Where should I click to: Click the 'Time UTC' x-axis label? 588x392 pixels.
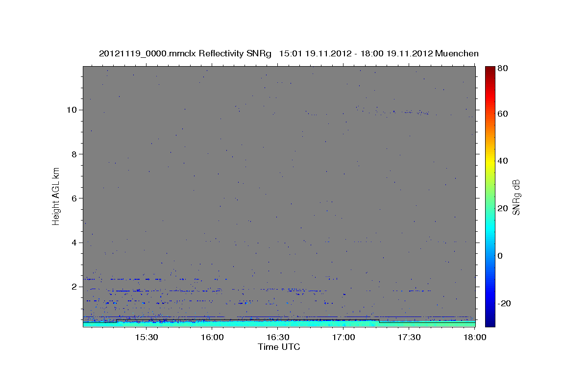[279, 347]
